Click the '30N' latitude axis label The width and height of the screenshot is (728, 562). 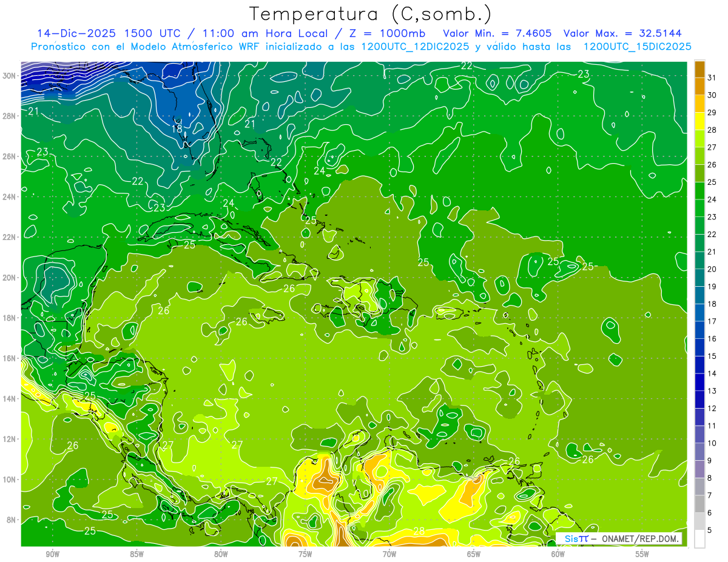[10, 75]
